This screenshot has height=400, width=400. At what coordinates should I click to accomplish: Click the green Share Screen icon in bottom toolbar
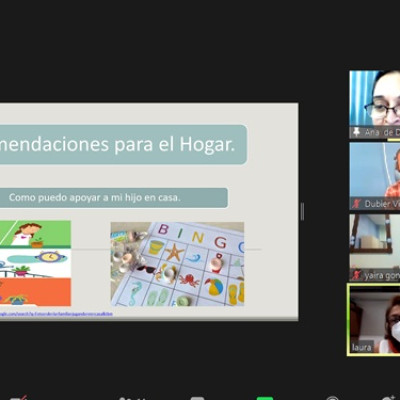[x=265, y=398]
